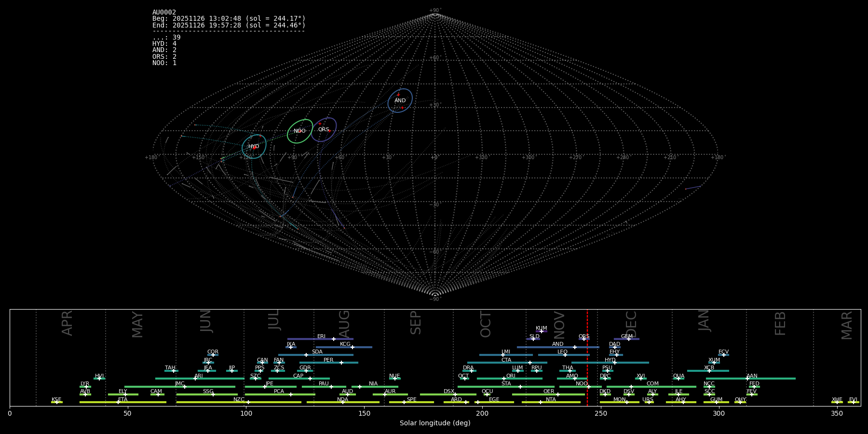The image size is (868, 434).
Task: Click the KUM shower label in timeline
Action: 541,328
